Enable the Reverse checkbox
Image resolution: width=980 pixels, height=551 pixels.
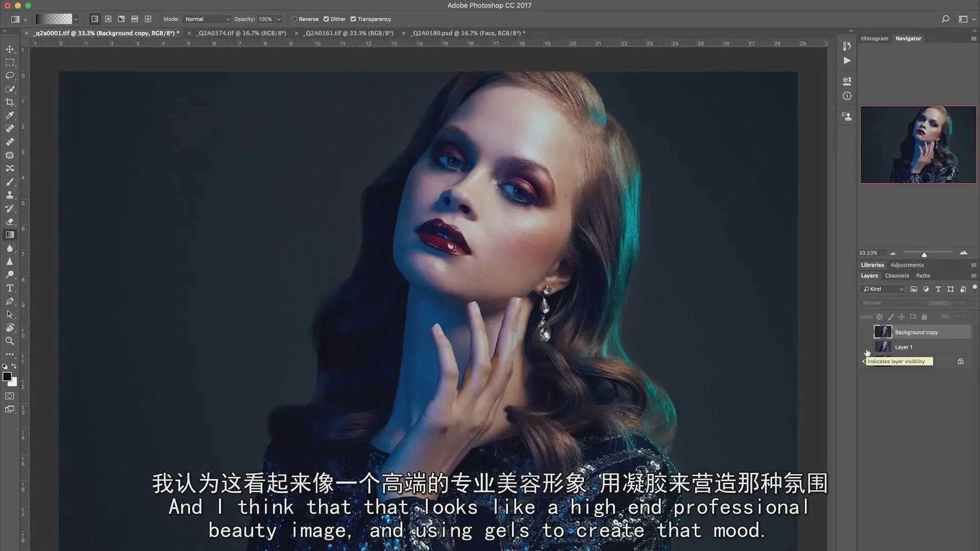[295, 19]
